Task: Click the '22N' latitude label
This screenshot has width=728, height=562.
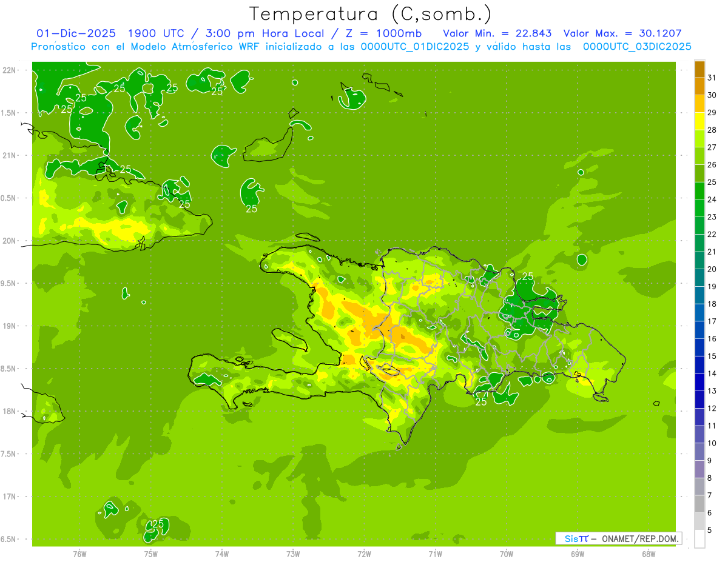Action: [x=10, y=70]
